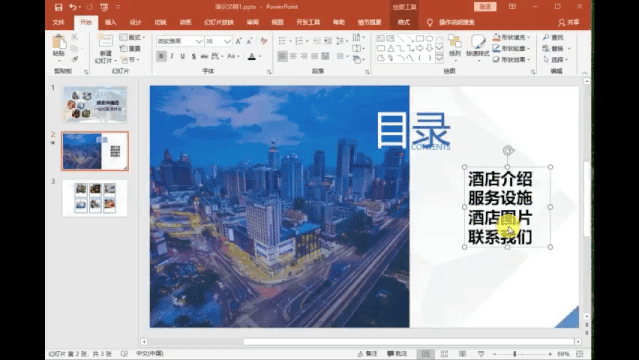Select slide 1 thumbnail

95,104
